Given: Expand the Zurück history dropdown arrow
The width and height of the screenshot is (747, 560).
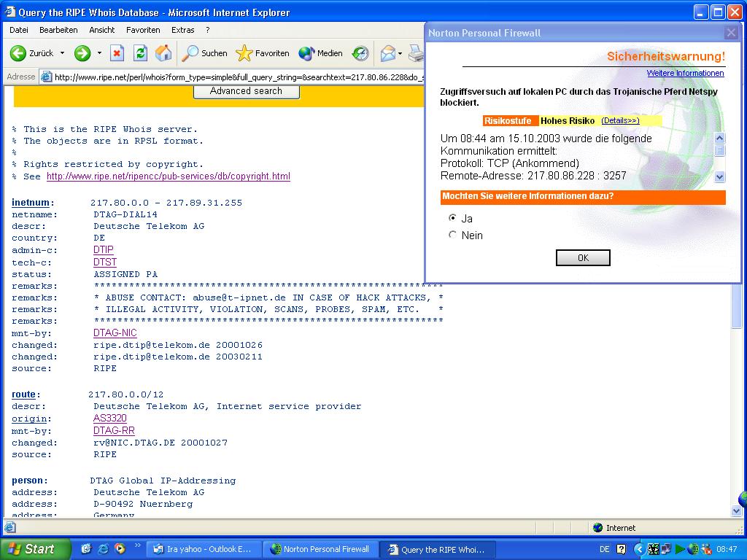Looking at the screenshot, I should (62, 53).
